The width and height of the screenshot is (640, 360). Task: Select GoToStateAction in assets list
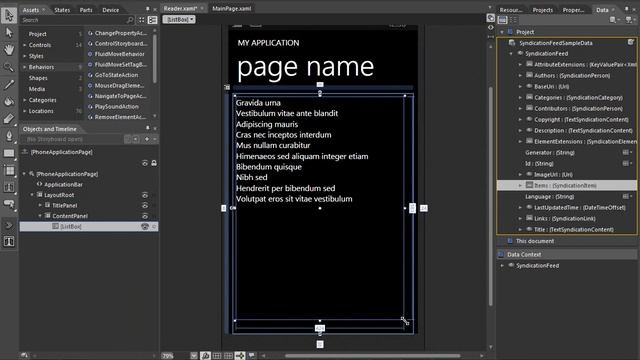[116, 75]
